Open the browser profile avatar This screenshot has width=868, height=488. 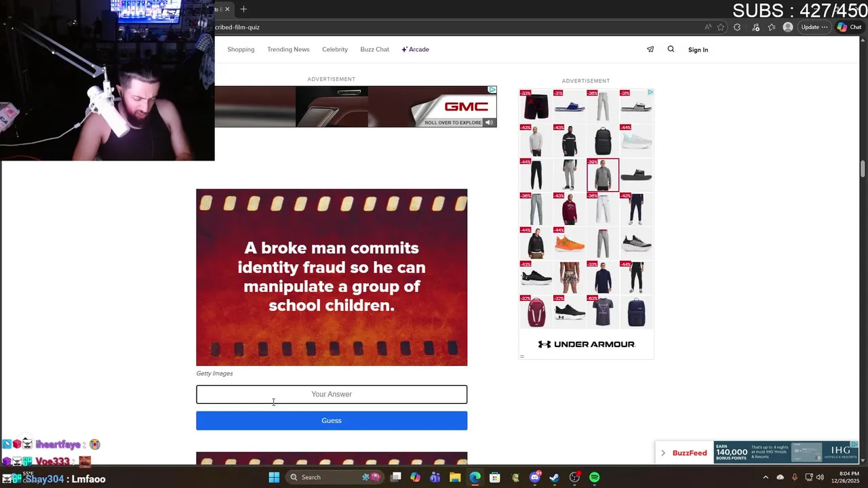787,27
